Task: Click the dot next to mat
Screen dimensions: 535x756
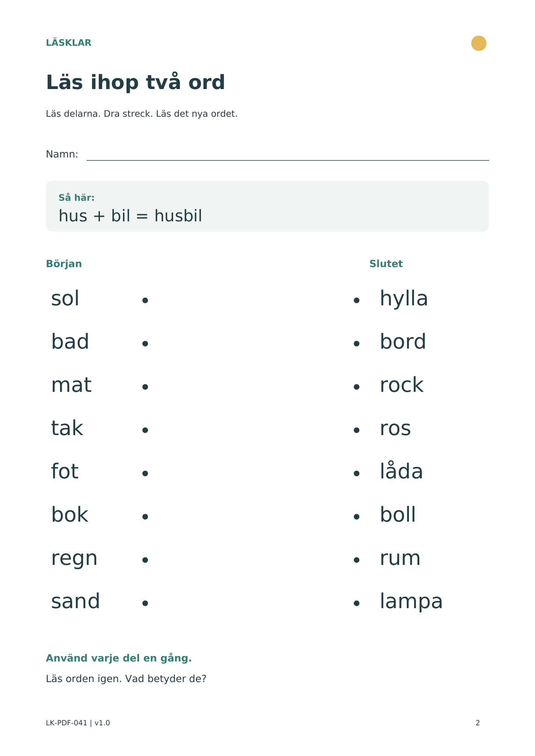Action: click(145, 387)
